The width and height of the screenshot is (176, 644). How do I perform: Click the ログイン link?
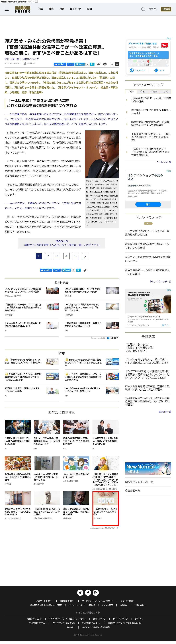coord(153,9)
